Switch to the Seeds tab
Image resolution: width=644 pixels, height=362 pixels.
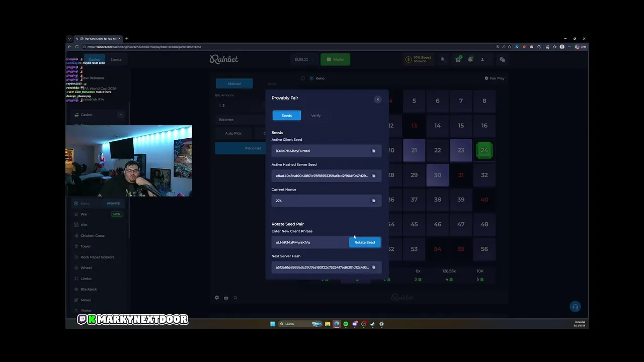pyautogui.click(x=287, y=116)
